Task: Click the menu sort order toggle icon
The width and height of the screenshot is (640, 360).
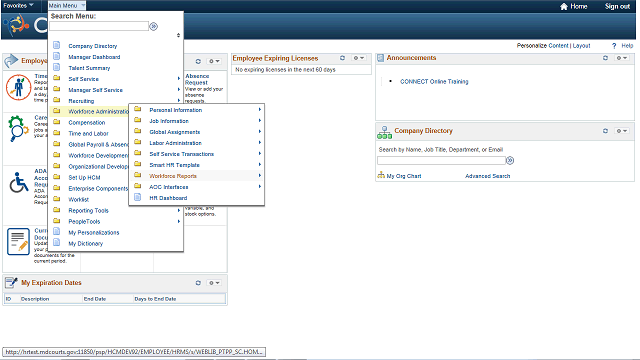Action: 178,35
